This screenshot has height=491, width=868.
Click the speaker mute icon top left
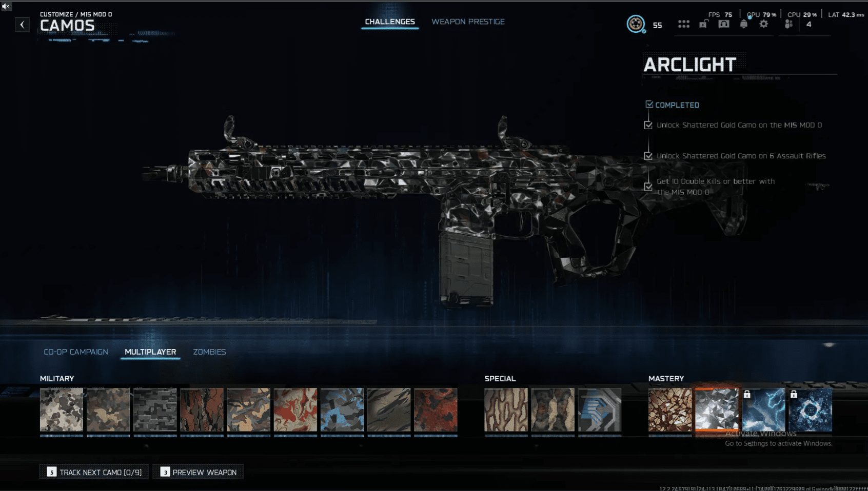pos(6,7)
